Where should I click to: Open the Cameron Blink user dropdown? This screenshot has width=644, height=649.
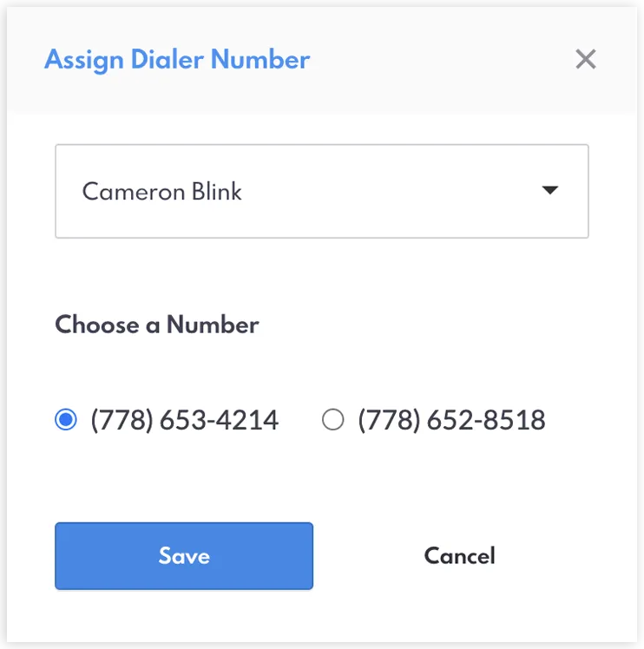point(322,191)
